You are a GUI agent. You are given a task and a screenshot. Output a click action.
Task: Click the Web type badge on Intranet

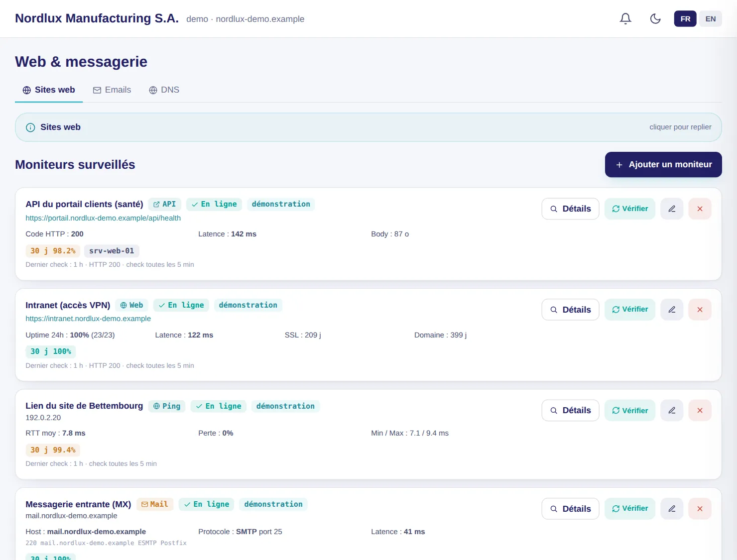pyautogui.click(x=131, y=305)
